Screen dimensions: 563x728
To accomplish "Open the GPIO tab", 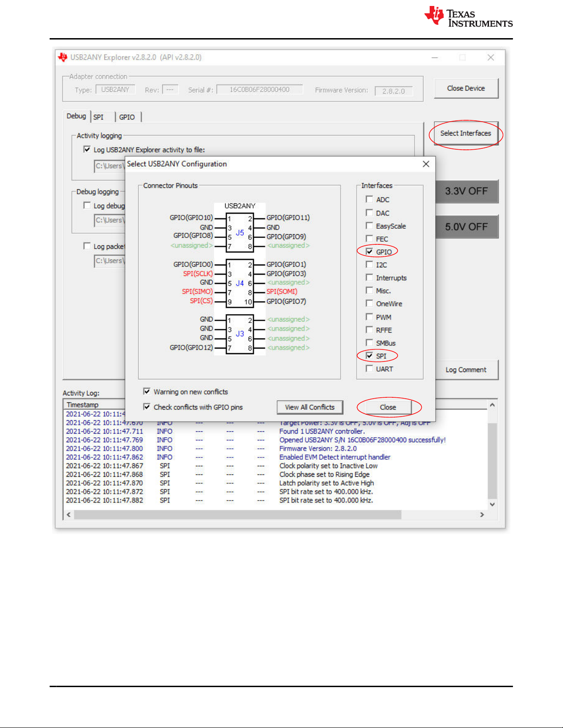I will pos(127,117).
